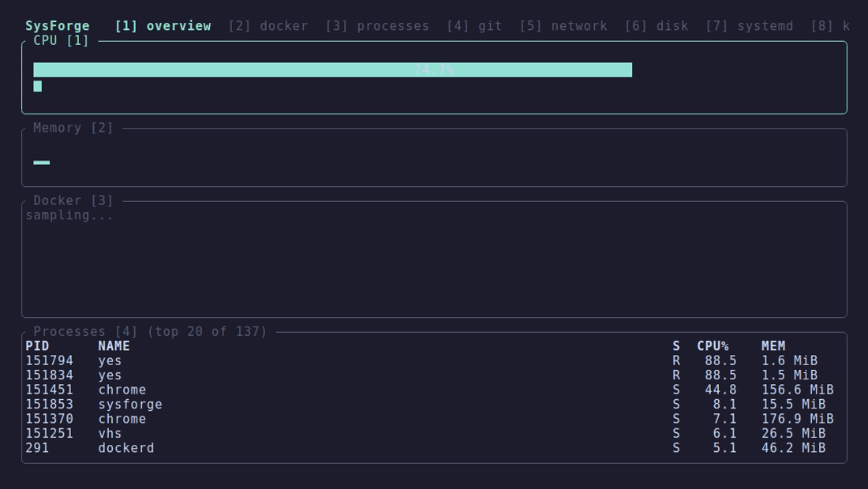This screenshot has height=489, width=868.
Task: Switch to the [2] docker tab
Action: coord(268,26)
